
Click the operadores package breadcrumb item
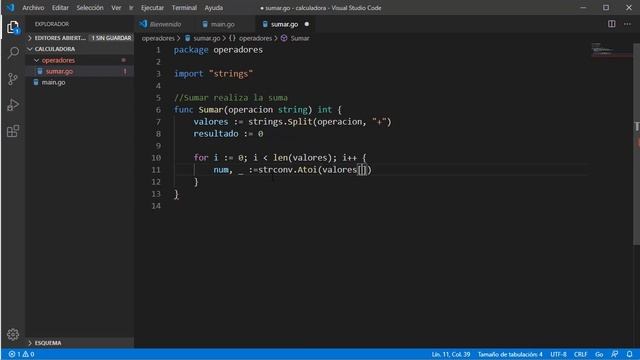[x=256, y=38]
